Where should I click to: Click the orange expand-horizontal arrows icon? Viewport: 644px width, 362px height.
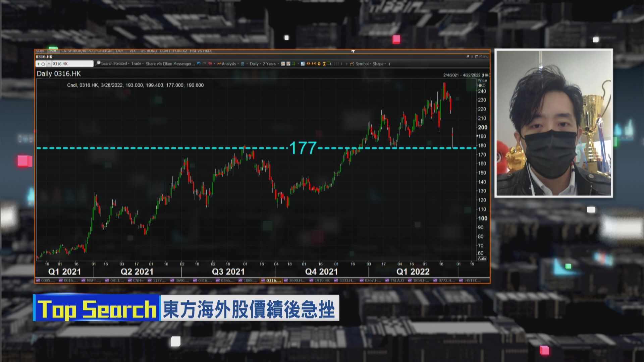pos(309,64)
